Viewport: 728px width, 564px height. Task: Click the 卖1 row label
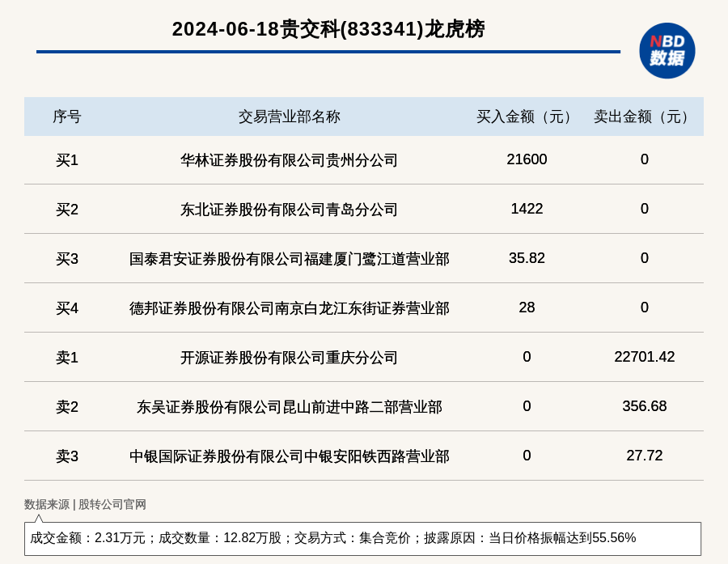point(67,358)
